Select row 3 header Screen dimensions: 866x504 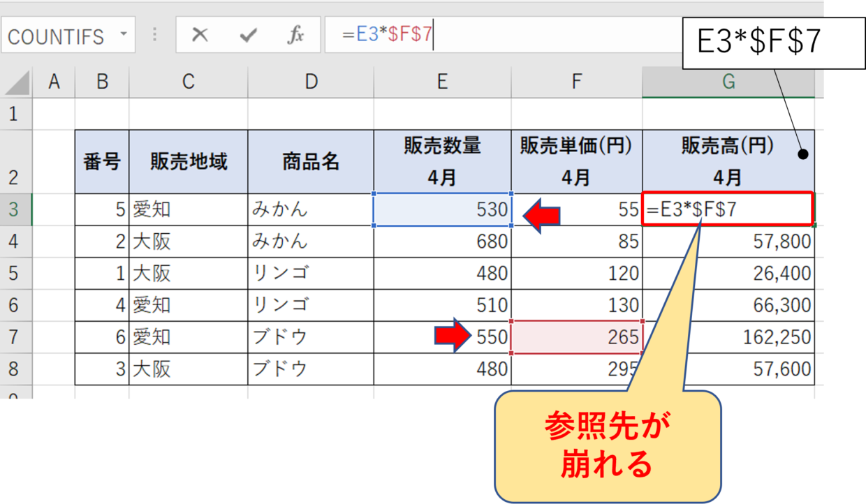point(15,209)
